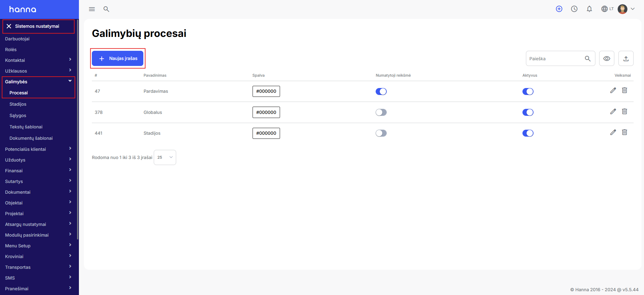Toggle Aktyvus switch for Globalus

[528, 112]
